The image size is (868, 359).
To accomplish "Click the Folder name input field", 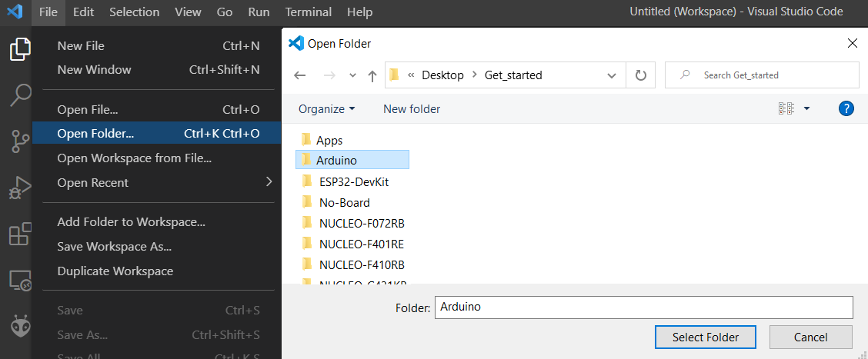I will [643, 307].
